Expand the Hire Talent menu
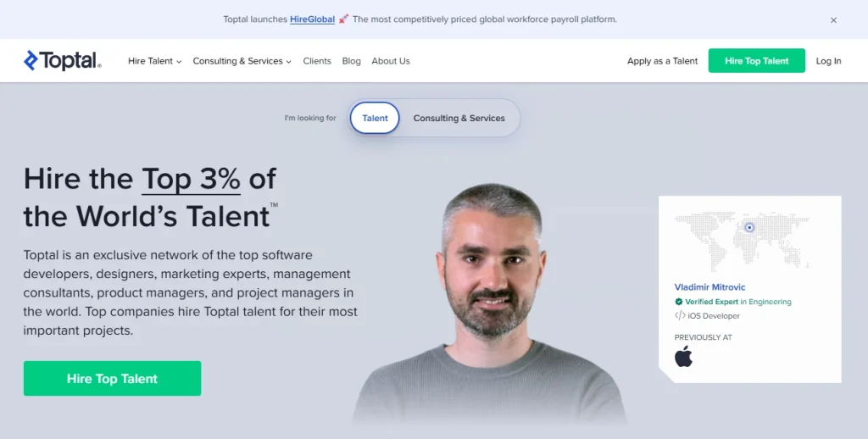This screenshot has height=439, width=868. click(154, 61)
